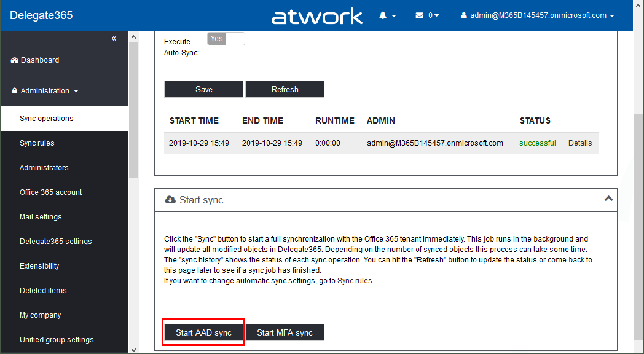Collapse the sidebar with the double chevron
This screenshot has height=354, width=644.
[x=114, y=38]
